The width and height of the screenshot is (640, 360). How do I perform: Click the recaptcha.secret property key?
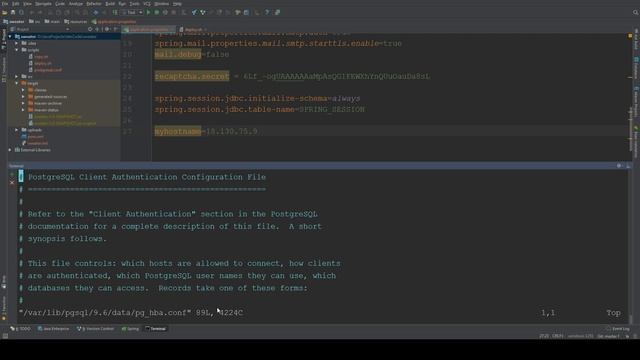pos(192,76)
